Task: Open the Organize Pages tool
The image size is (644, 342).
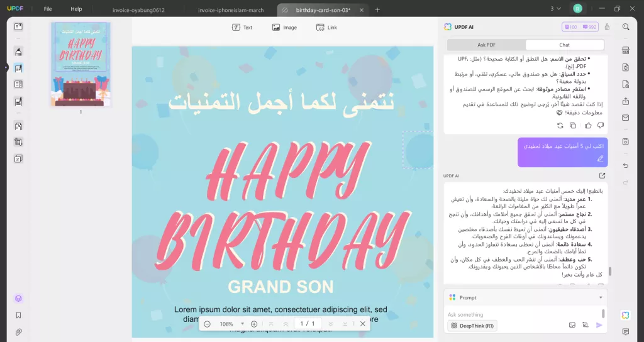Action: click(x=18, y=126)
